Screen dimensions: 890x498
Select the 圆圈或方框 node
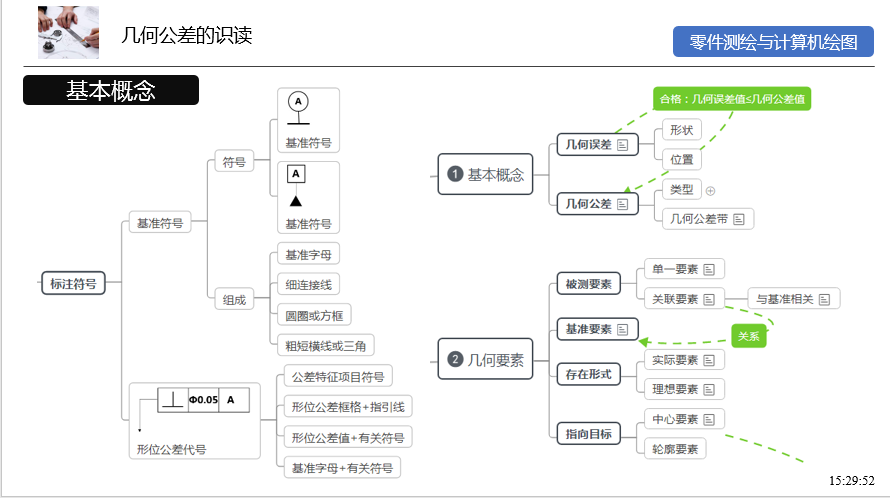314,315
